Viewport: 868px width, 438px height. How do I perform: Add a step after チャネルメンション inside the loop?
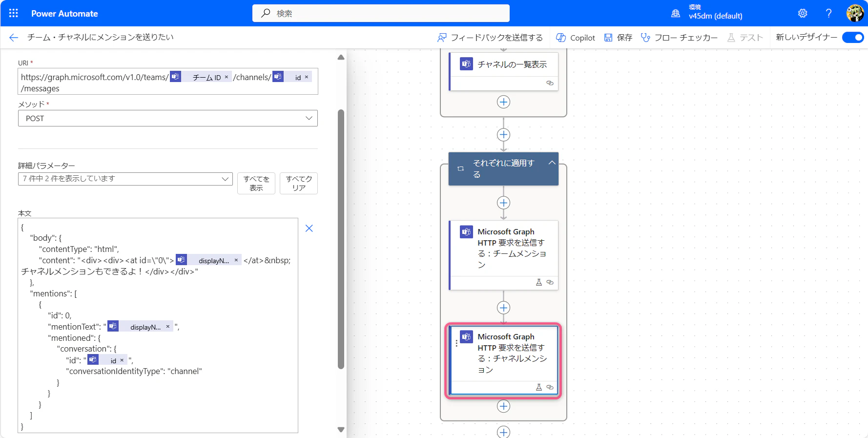(503, 406)
